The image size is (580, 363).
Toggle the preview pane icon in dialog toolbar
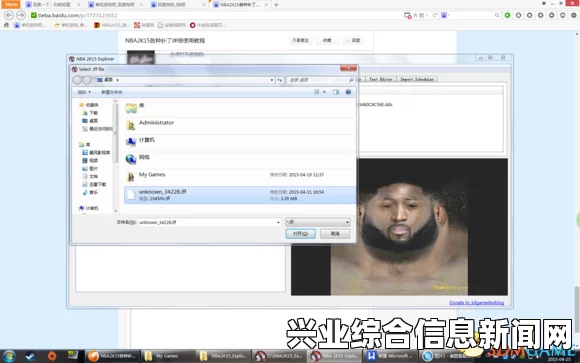336,92
